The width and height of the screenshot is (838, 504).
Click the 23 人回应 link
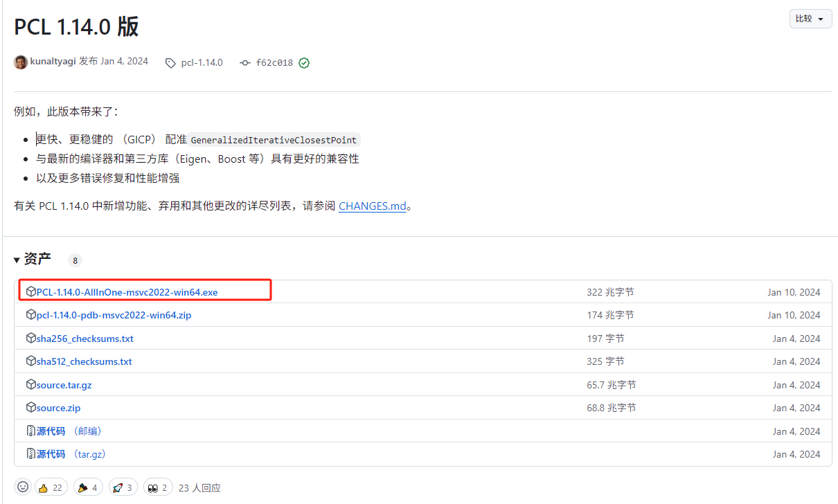tap(199, 487)
